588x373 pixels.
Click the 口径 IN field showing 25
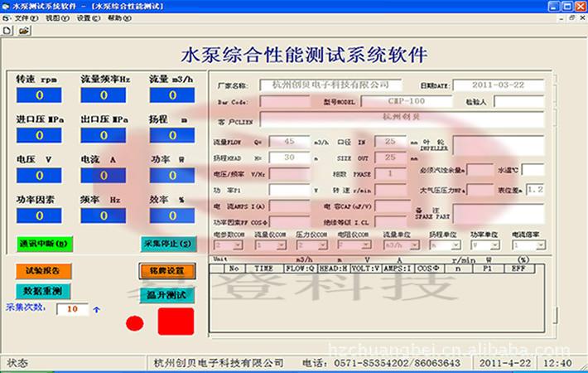pyautogui.click(x=390, y=142)
